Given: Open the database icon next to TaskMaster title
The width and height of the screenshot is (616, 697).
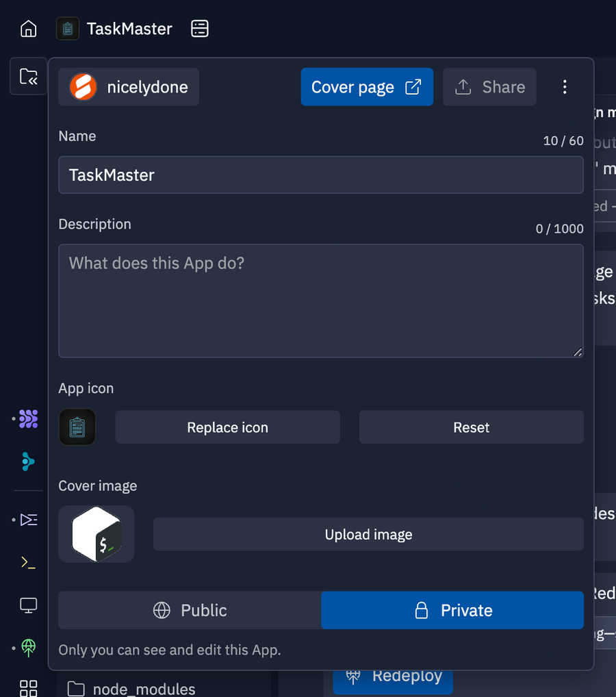Looking at the screenshot, I should click(199, 28).
